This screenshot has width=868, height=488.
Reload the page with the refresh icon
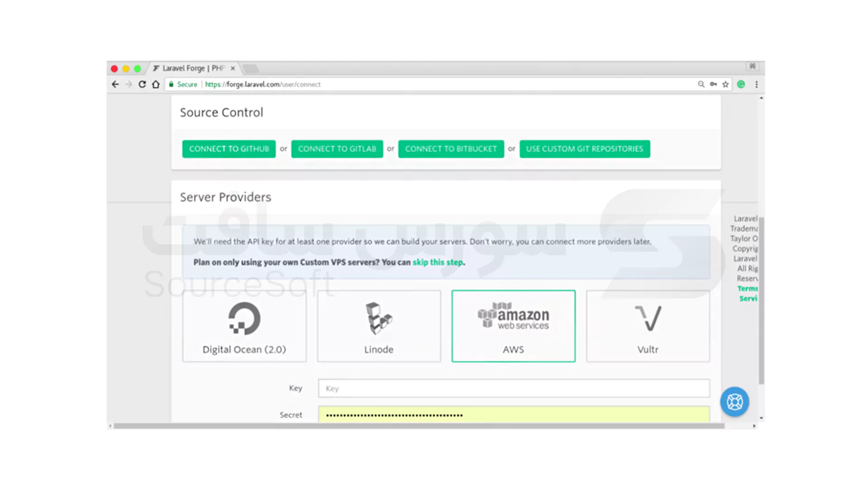coord(142,84)
